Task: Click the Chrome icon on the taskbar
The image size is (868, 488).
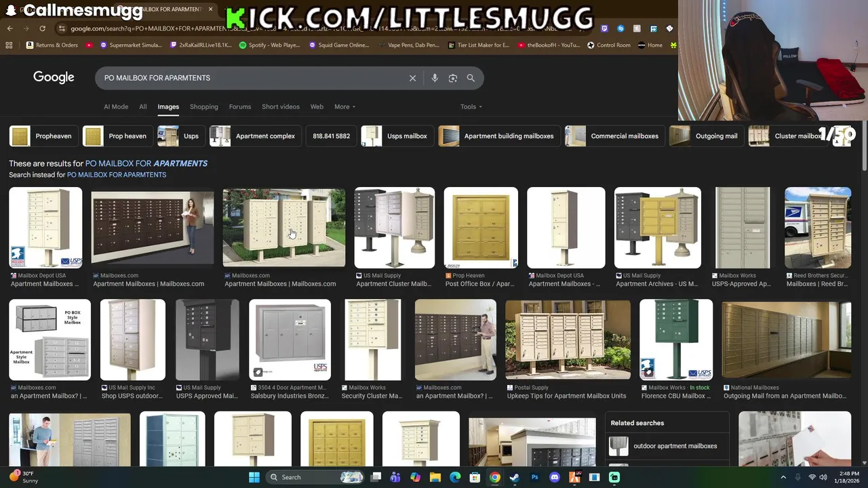Action: tap(495, 477)
